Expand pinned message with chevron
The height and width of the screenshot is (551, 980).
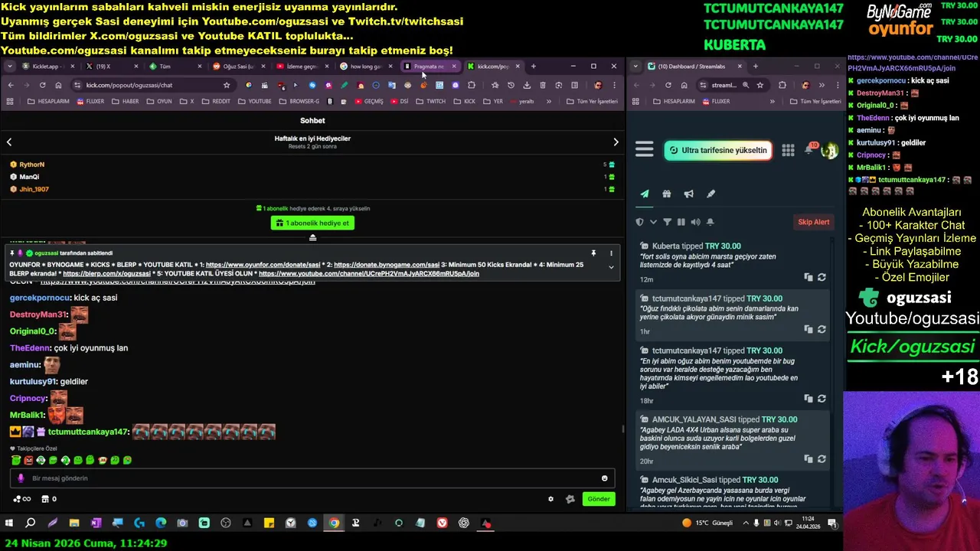[x=611, y=267]
